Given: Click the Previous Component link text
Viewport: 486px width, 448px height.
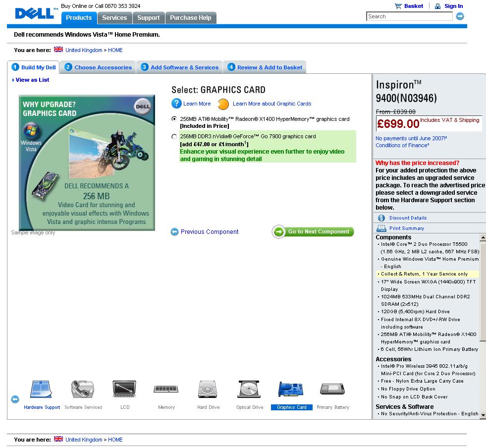Looking at the screenshot, I should (210, 231).
